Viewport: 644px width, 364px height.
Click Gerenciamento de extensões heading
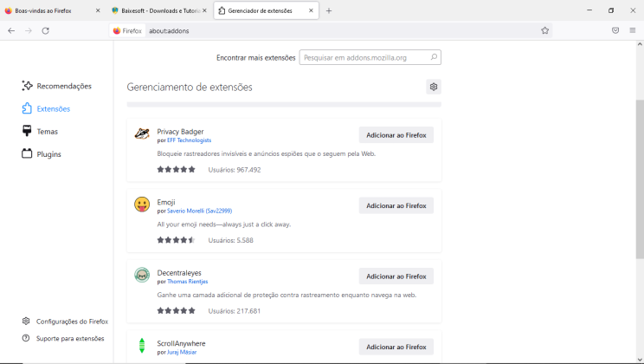coord(190,88)
